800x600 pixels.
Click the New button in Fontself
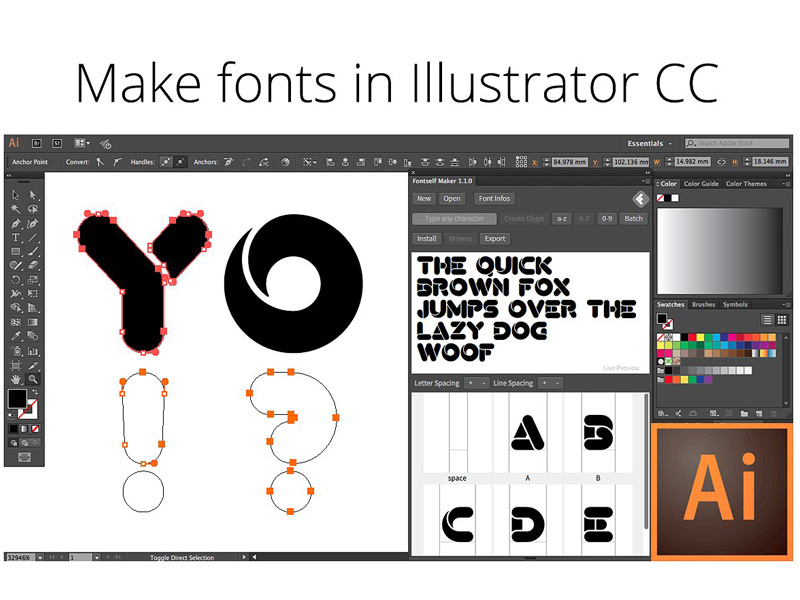(x=424, y=198)
